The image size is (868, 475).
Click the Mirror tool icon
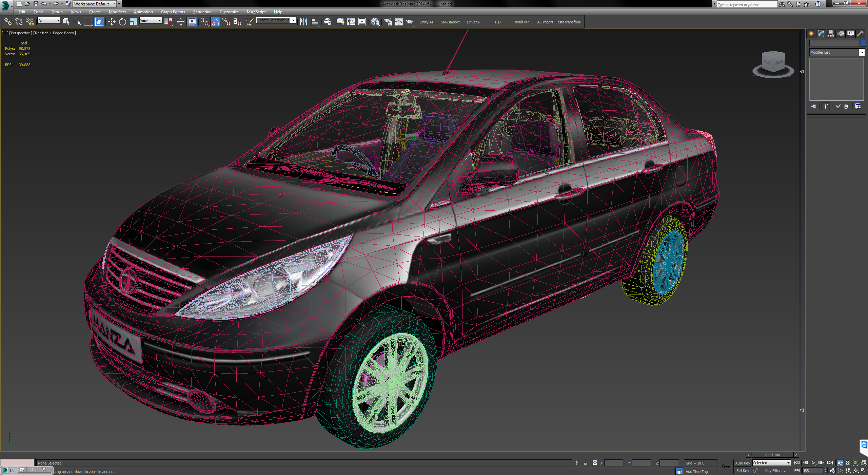[303, 22]
